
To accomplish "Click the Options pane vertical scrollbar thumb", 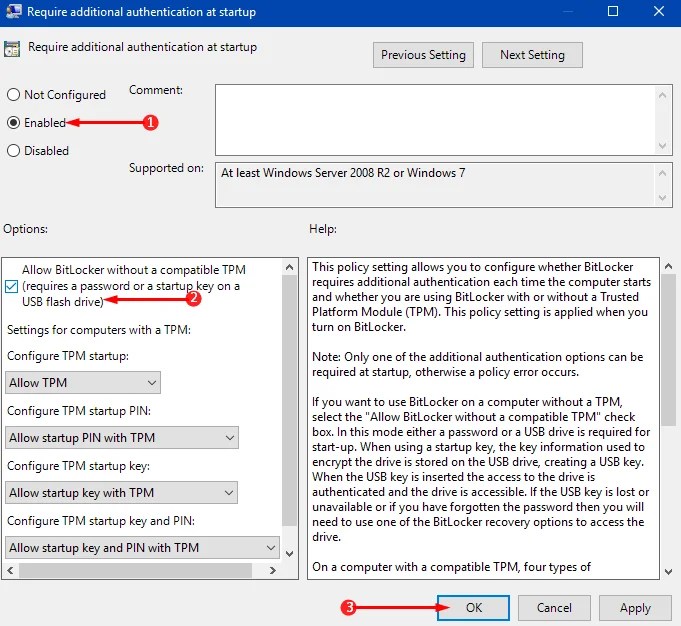I will pos(290,401).
